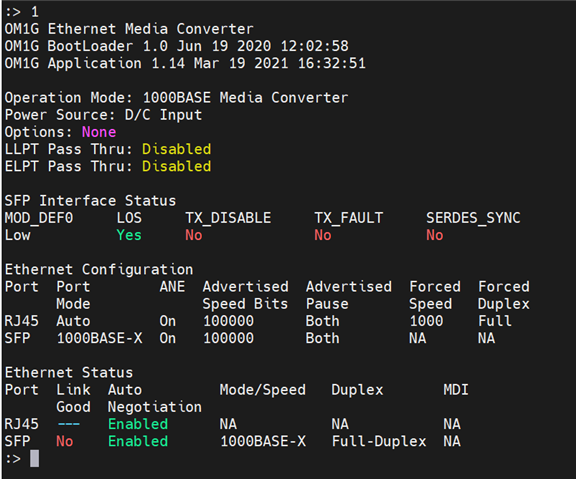Click SFP row green 'Enabled' auto negotiation
This screenshot has height=479, width=576.
[138, 442]
